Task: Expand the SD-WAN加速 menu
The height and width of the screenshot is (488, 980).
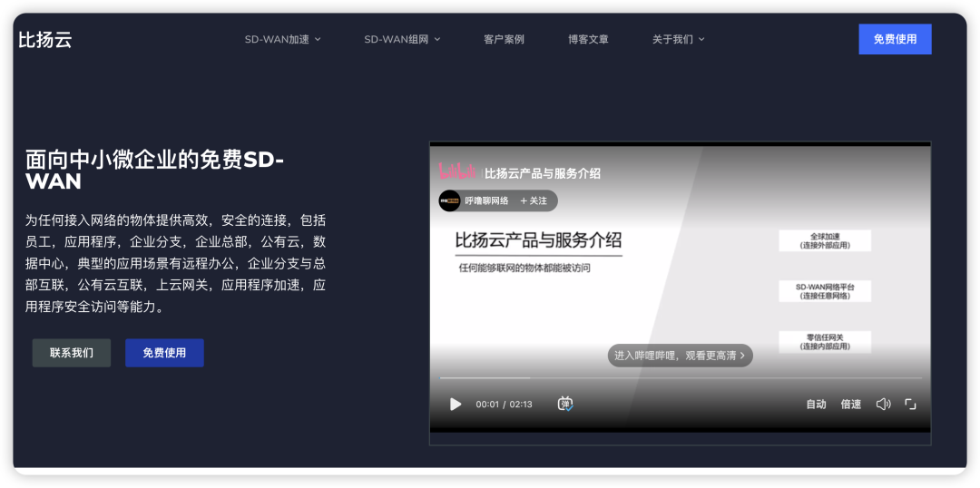Action: click(282, 39)
